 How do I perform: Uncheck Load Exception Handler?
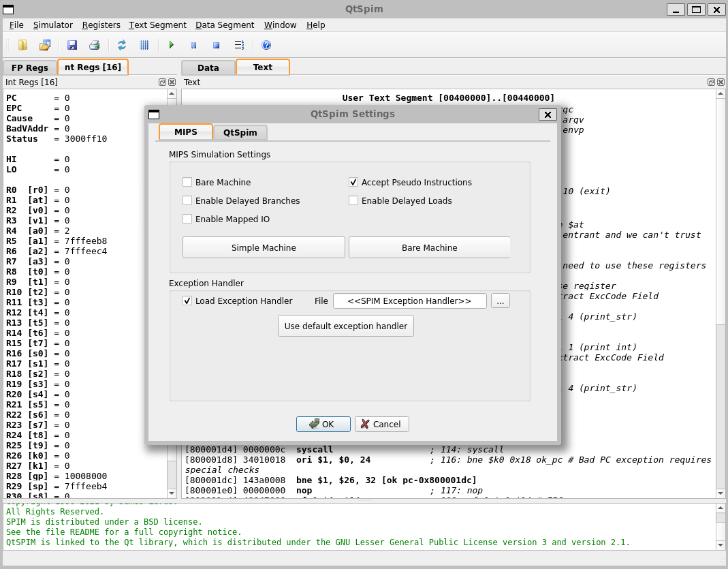coord(187,301)
